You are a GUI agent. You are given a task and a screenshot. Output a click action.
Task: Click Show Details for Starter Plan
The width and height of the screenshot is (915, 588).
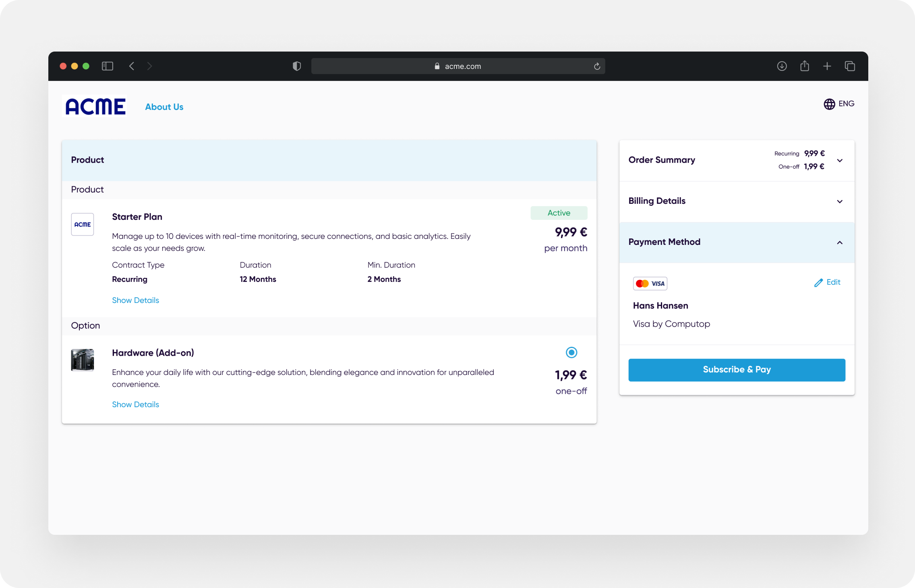135,300
